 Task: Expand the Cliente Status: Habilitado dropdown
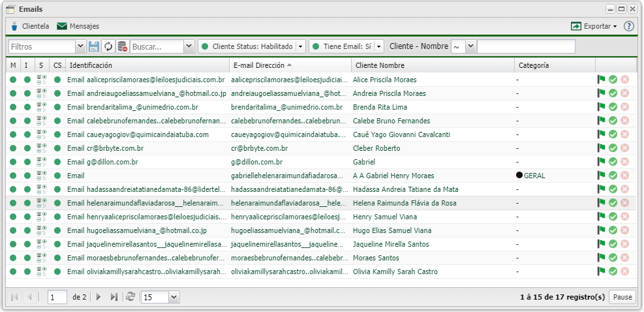click(300, 46)
